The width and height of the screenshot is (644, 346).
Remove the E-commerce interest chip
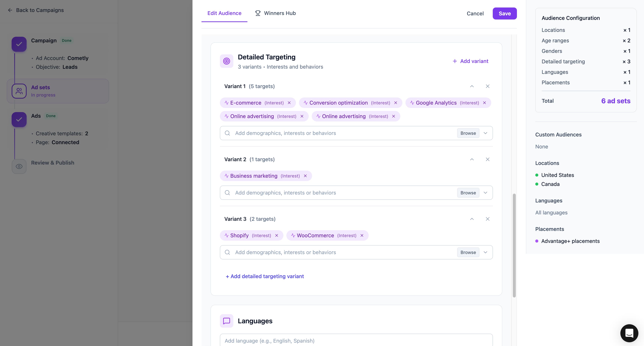pyautogui.click(x=289, y=103)
